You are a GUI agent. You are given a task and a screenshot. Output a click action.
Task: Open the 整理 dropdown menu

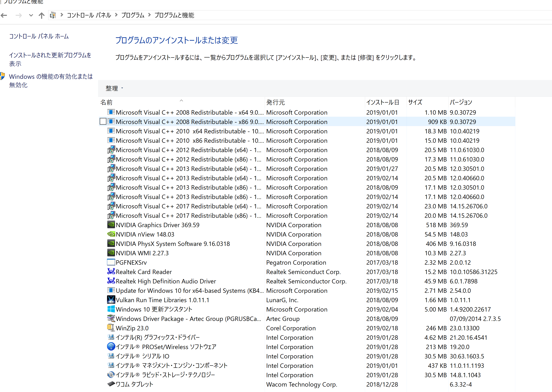(114, 88)
